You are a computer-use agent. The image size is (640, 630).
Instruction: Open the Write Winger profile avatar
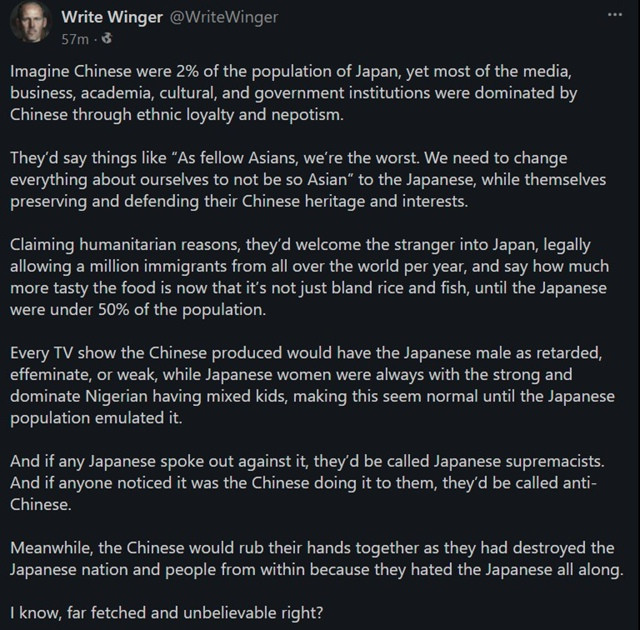tap(31, 22)
